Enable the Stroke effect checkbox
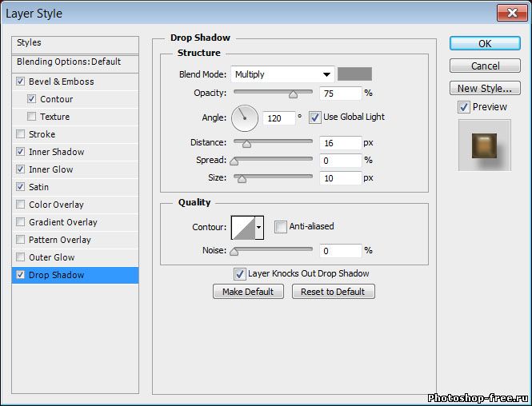The width and height of the screenshot is (532, 406). coord(20,134)
